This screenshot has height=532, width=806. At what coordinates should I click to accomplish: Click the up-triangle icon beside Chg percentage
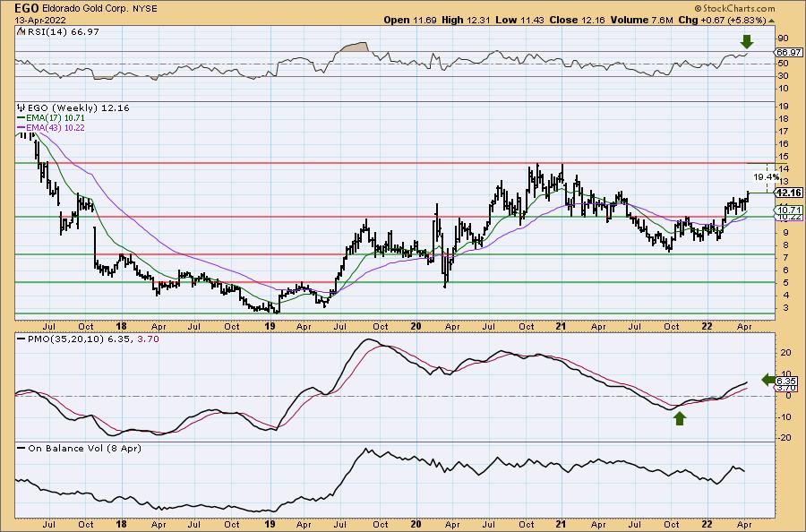click(x=771, y=21)
